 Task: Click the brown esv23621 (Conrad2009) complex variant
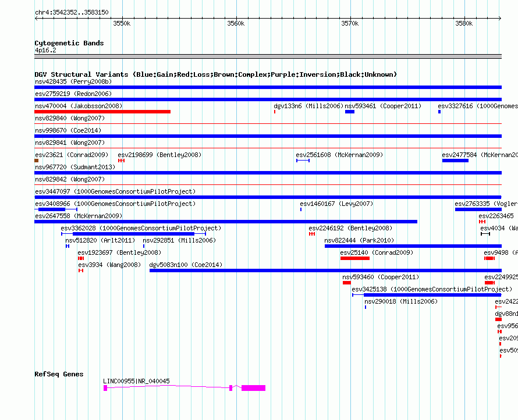(x=36, y=161)
